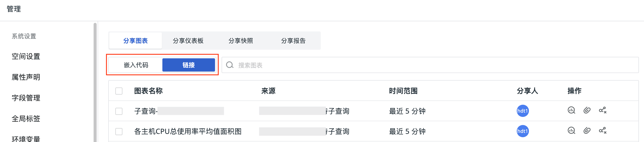Check the 子查询 row checkbox

tap(119, 111)
